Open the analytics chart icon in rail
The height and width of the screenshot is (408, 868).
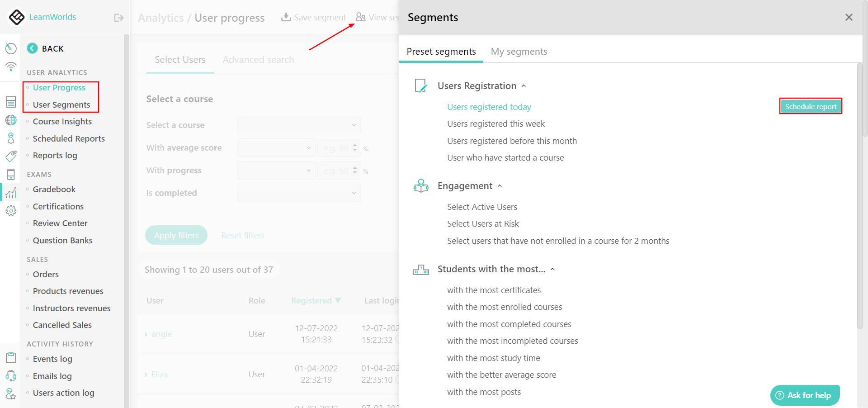click(x=11, y=193)
